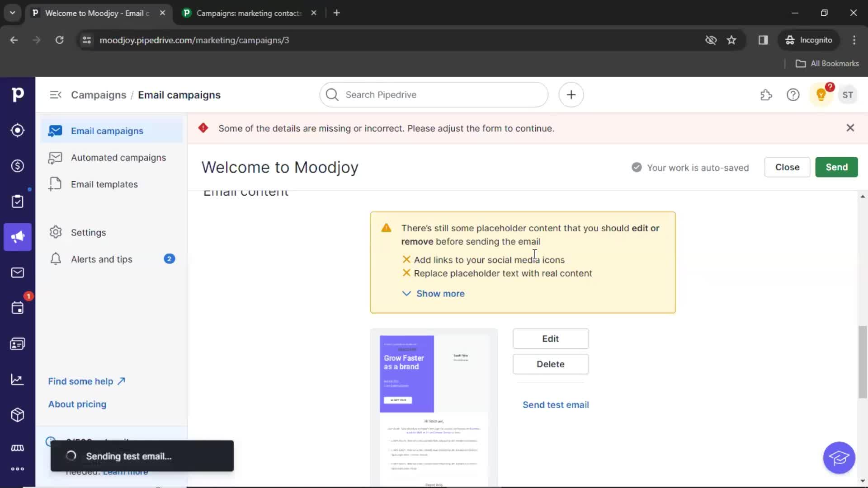
Task: Select Email templates from sidebar
Action: [104, 184]
